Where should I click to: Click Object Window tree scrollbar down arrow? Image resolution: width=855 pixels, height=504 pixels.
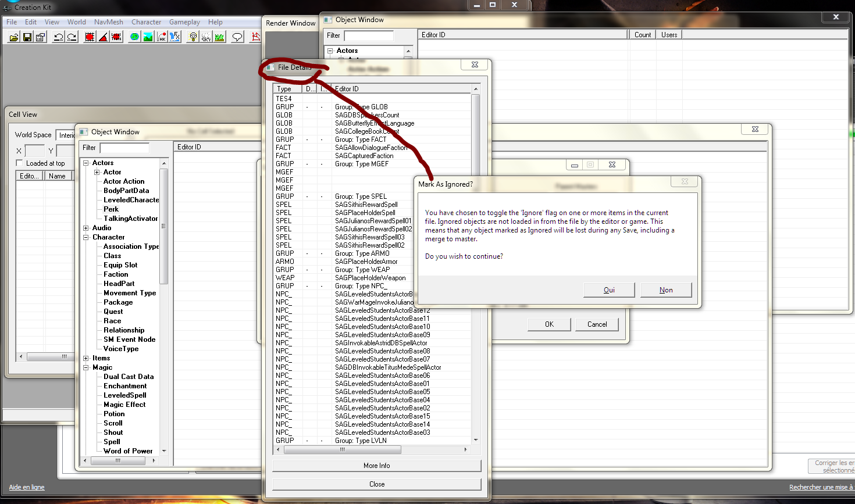click(164, 451)
